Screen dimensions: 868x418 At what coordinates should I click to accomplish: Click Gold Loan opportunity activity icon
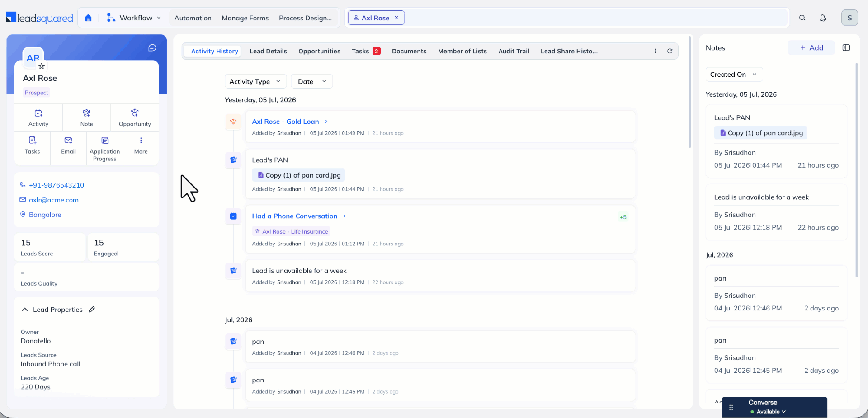coord(233,122)
